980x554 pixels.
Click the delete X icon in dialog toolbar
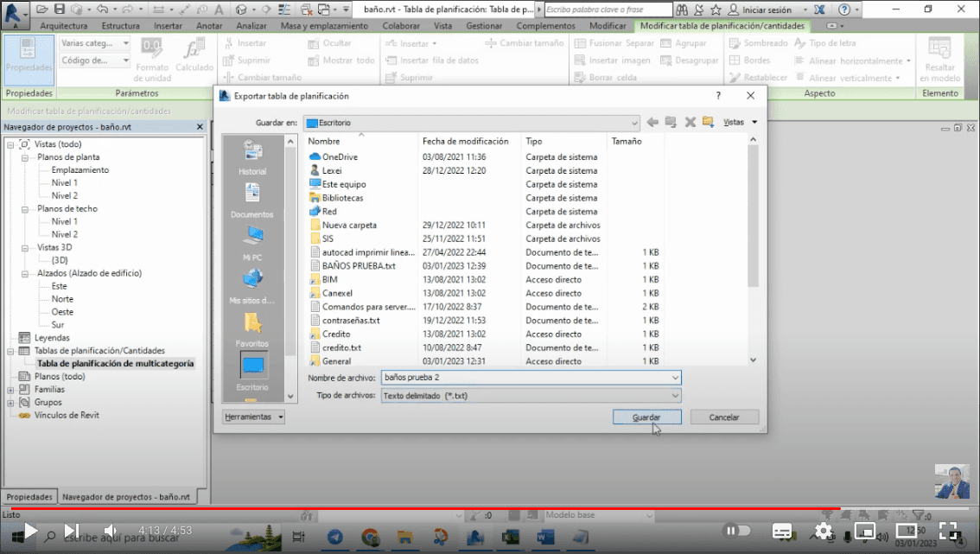pos(690,123)
